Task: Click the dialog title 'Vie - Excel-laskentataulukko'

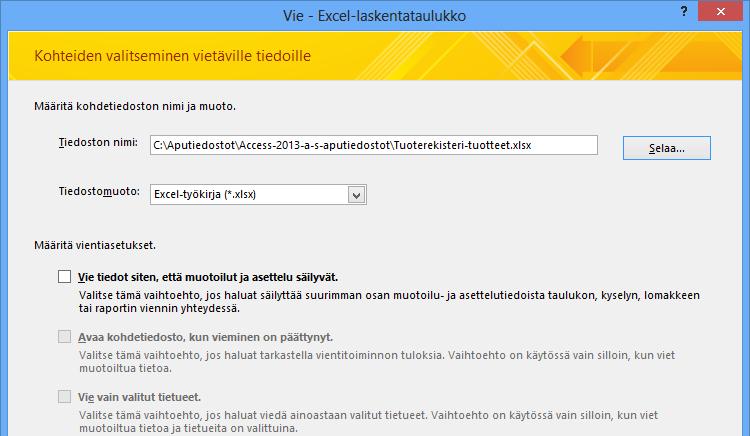Action: point(375,16)
